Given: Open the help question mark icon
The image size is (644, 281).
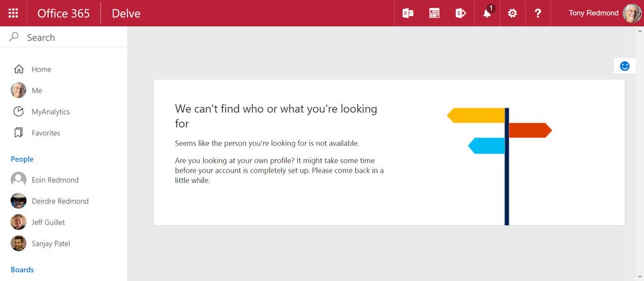Looking at the screenshot, I should 538,13.
